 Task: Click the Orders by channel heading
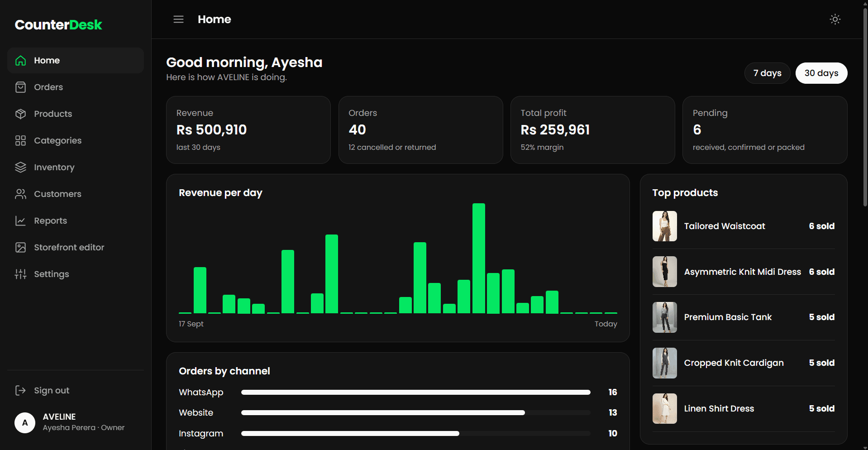click(224, 371)
